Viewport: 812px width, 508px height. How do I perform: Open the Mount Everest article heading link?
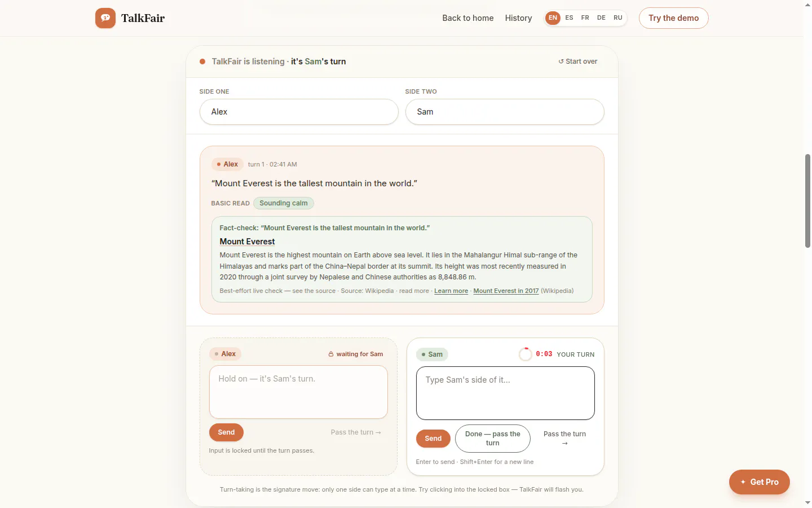(247, 242)
